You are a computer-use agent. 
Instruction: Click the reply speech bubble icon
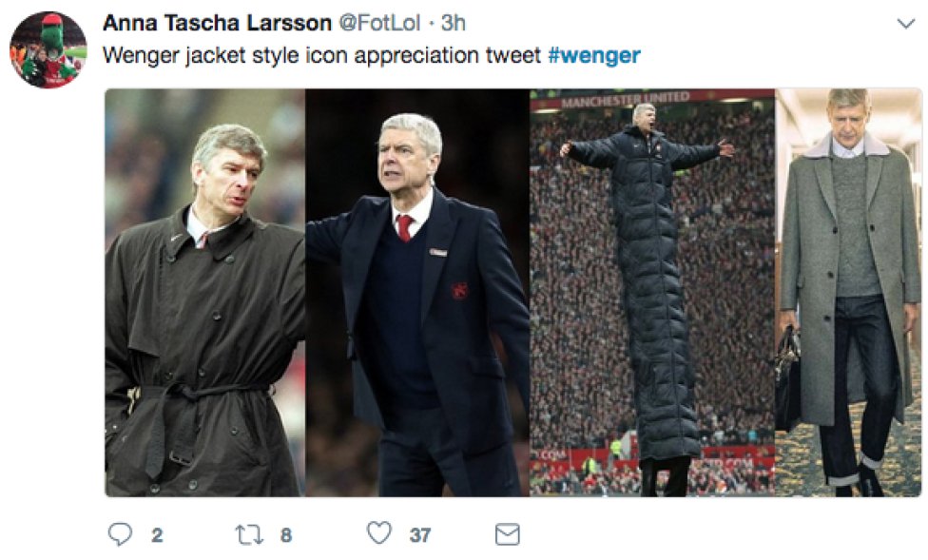120,534
